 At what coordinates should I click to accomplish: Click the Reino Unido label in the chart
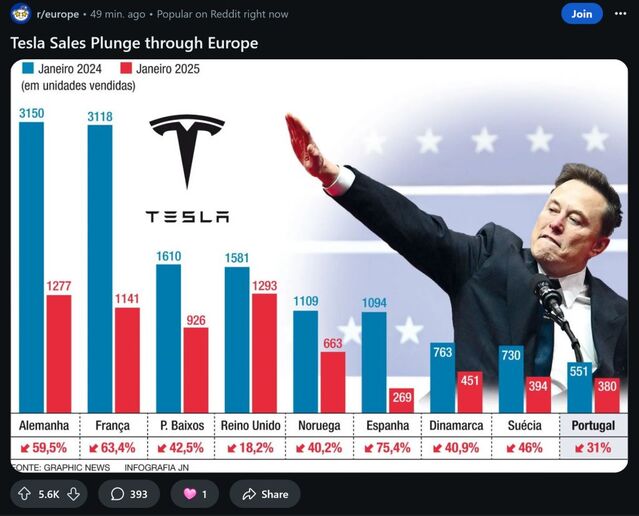[251, 426]
